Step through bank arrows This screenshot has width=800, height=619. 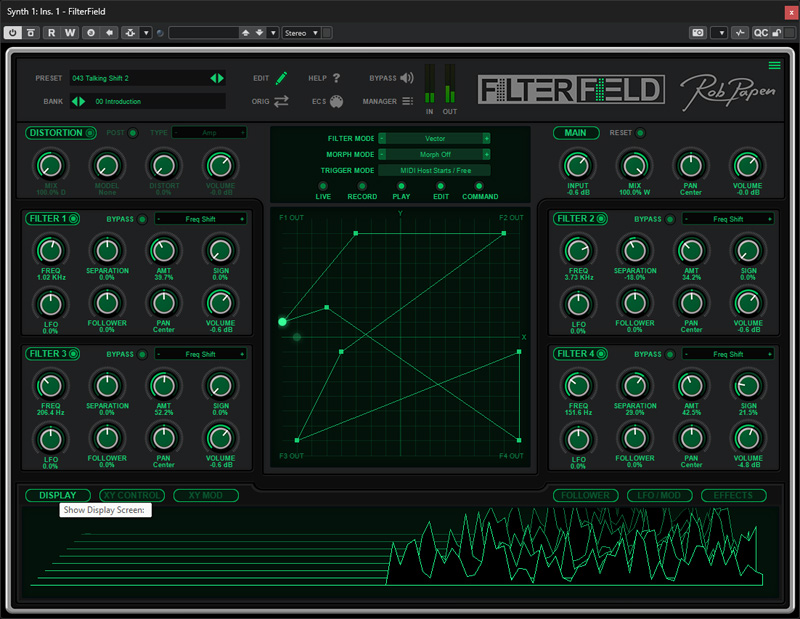[78, 101]
